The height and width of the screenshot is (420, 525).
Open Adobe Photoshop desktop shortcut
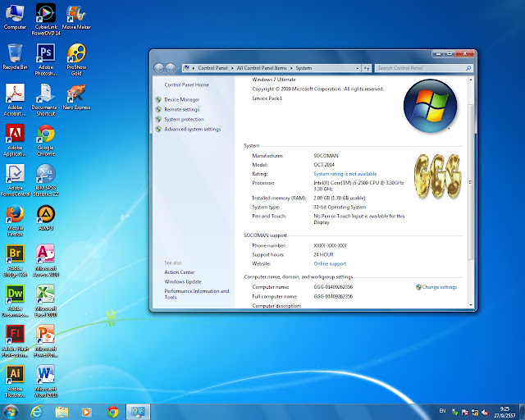(x=46, y=59)
